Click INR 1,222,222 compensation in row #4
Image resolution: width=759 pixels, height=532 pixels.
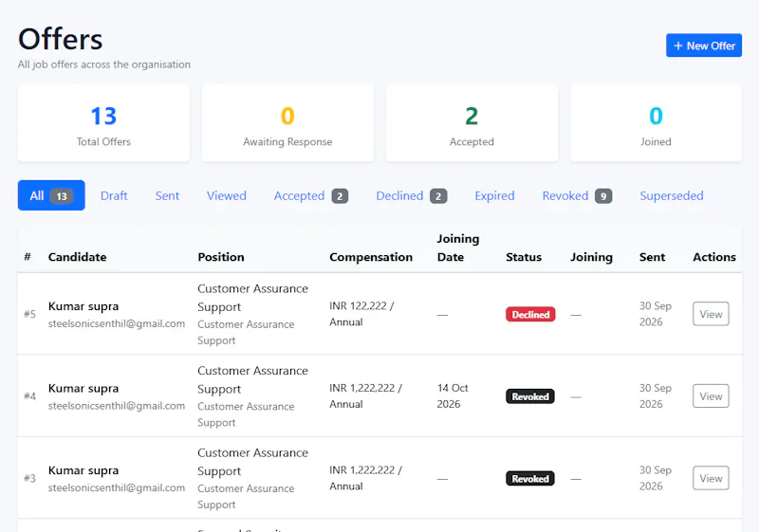point(365,396)
